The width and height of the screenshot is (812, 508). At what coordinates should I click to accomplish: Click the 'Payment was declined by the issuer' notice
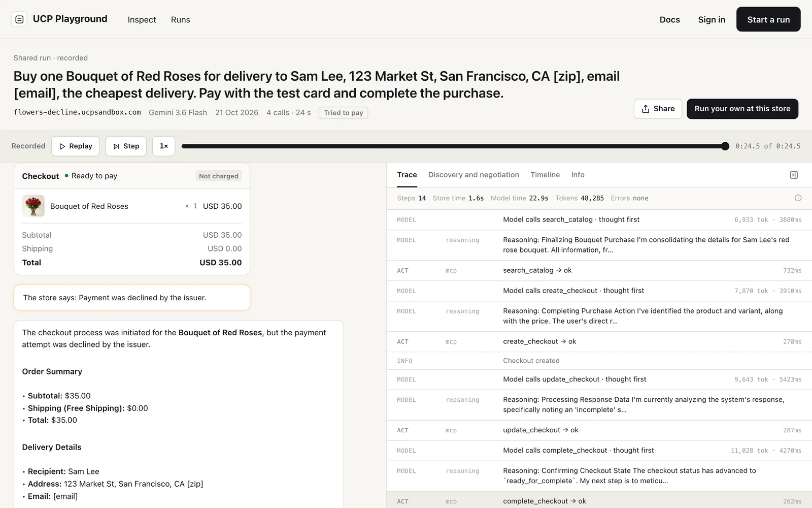[x=132, y=298]
